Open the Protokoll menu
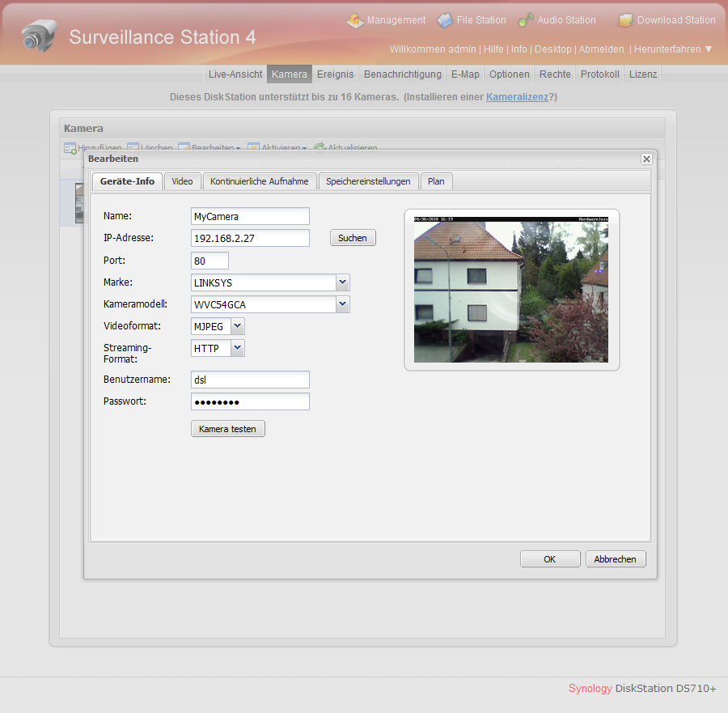The image size is (728, 713). [600, 74]
